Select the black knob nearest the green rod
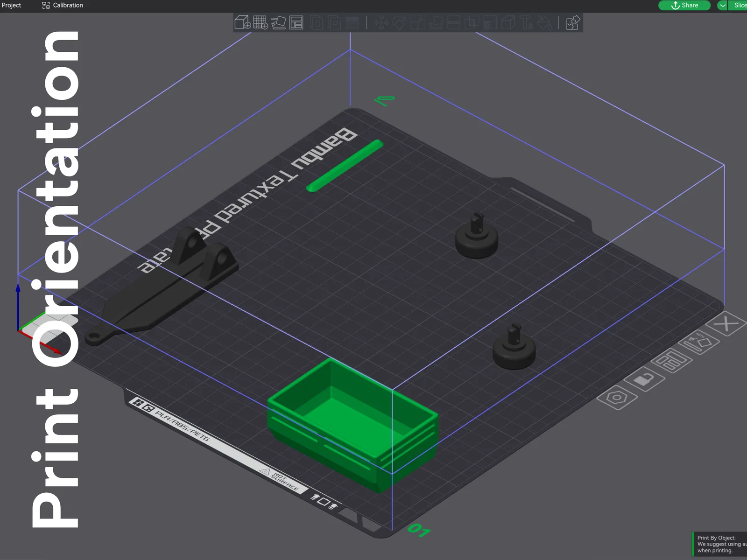This screenshot has height=560, width=747. point(477,236)
